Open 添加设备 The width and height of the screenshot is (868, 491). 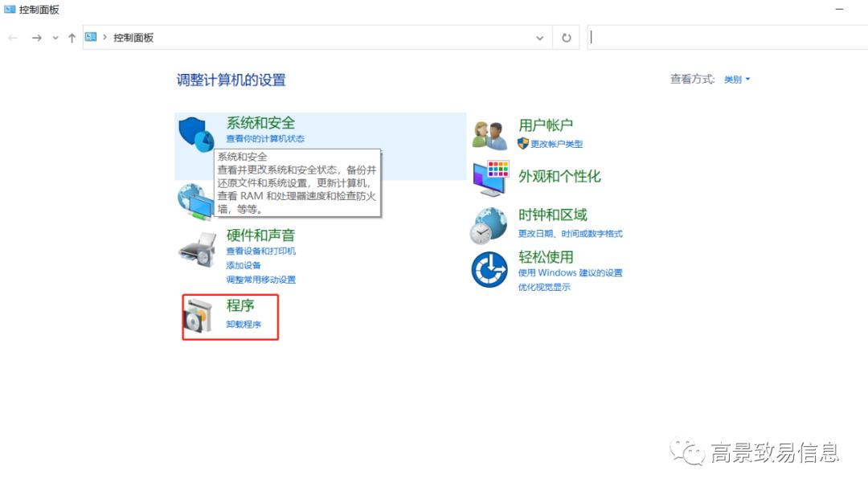[x=243, y=265]
